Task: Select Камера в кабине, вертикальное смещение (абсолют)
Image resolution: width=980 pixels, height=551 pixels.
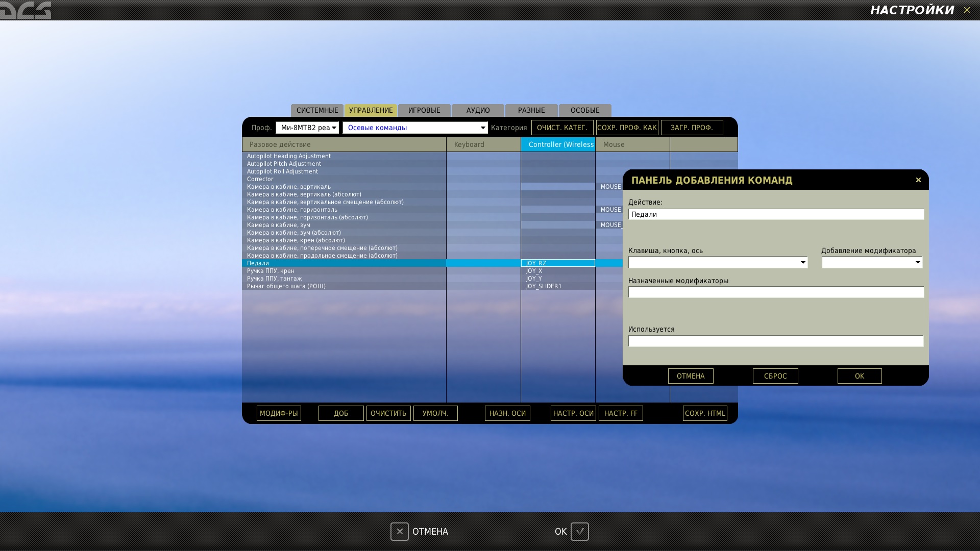Action: (x=344, y=202)
